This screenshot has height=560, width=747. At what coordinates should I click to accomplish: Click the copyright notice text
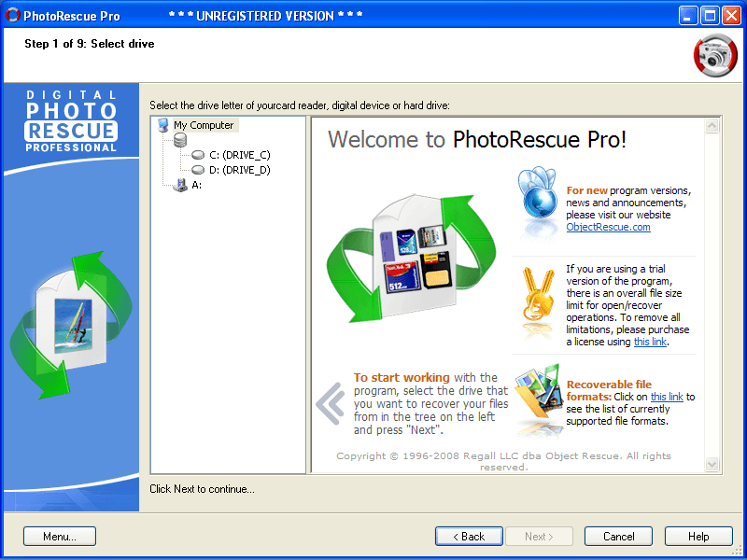point(503,461)
